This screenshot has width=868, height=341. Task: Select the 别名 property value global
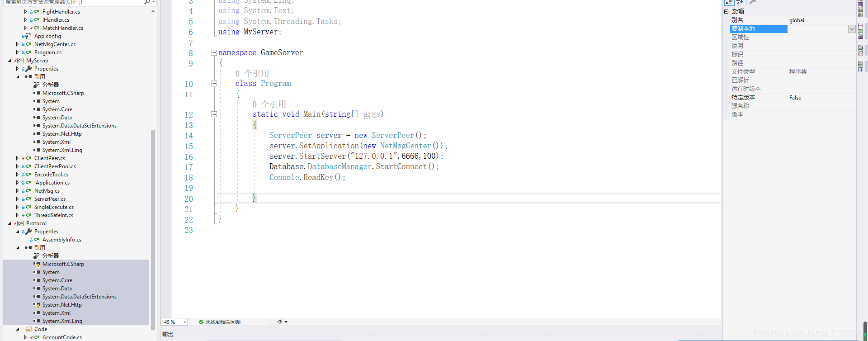pos(797,20)
